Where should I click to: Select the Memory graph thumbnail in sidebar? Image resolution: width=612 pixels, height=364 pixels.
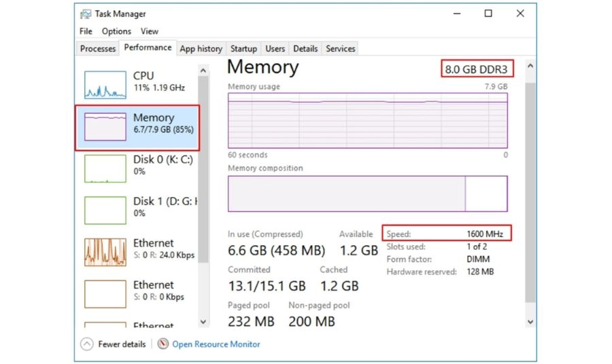(105, 127)
